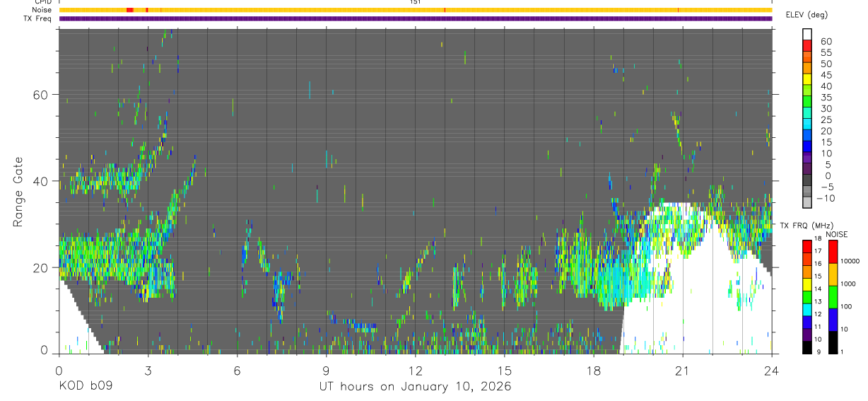The image size is (868, 401).
Task: Select the "ELEV (deg)" legend heading
Action: [x=807, y=15]
